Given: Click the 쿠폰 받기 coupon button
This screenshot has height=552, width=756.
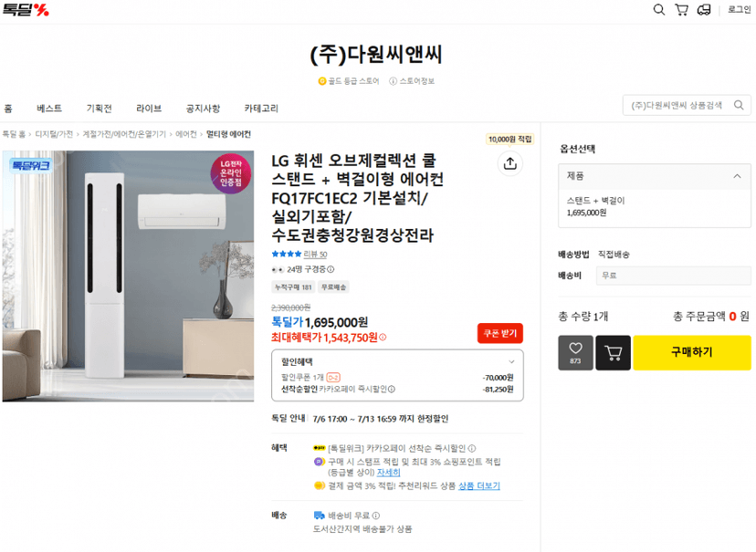Looking at the screenshot, I should pyautogui.click(x=500, y=333).
